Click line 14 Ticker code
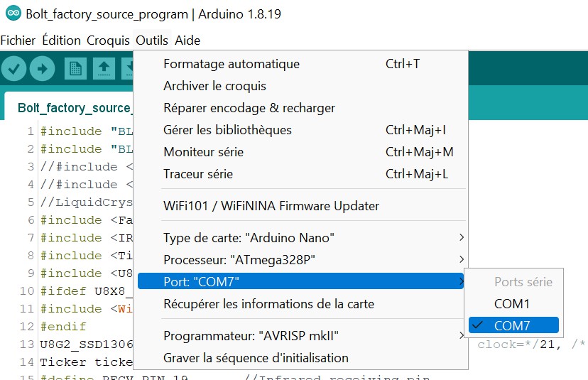Screen dimensions: 588x380 (86, 362)
